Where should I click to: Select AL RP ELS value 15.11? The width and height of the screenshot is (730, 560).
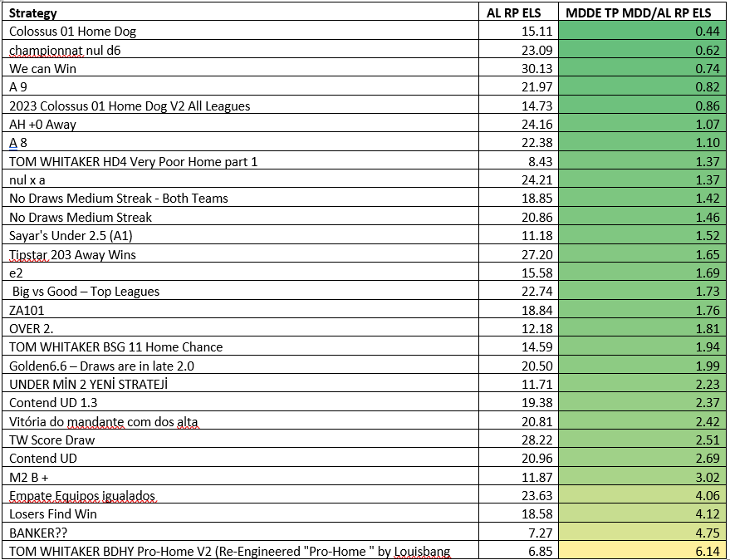tap(518, 32)
